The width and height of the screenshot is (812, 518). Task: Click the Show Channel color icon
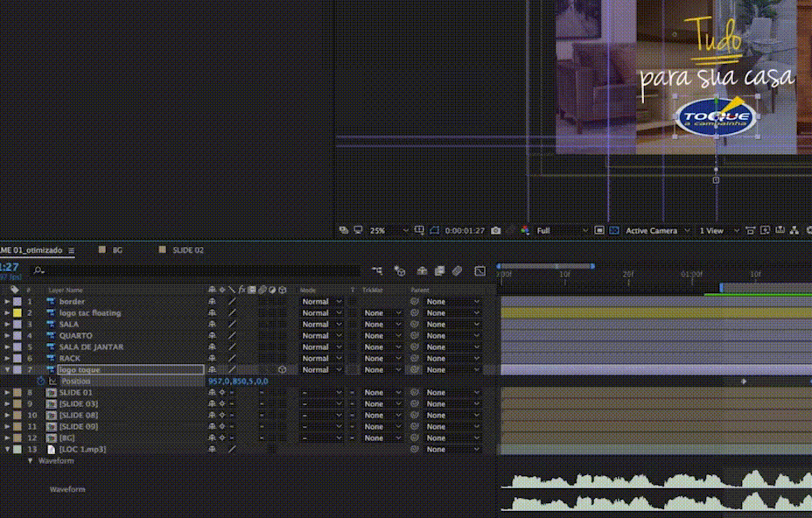(525, 231)
